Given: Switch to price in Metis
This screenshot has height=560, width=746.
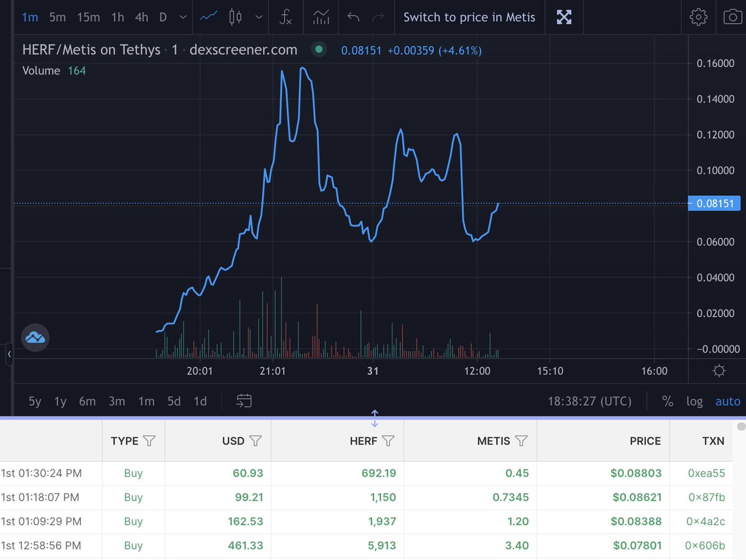Looking at the screenshot, I should pyautogui.click(x=469, y=17).
